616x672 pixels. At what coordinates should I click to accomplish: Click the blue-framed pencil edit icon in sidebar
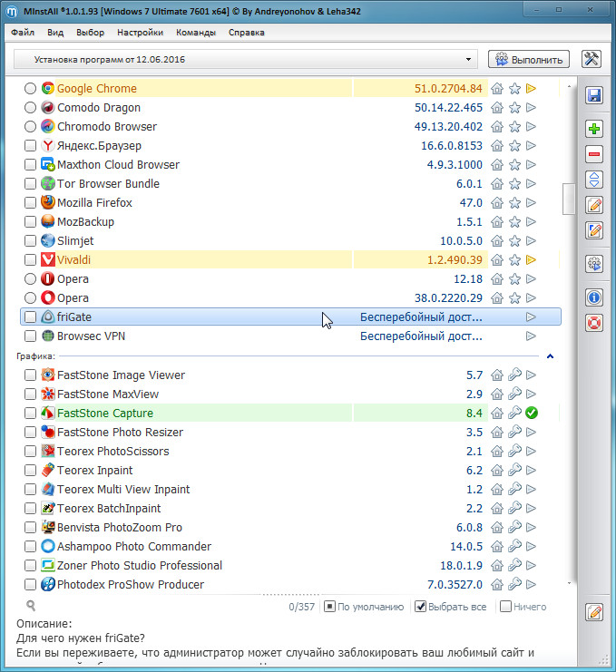[x=594, y=230]
